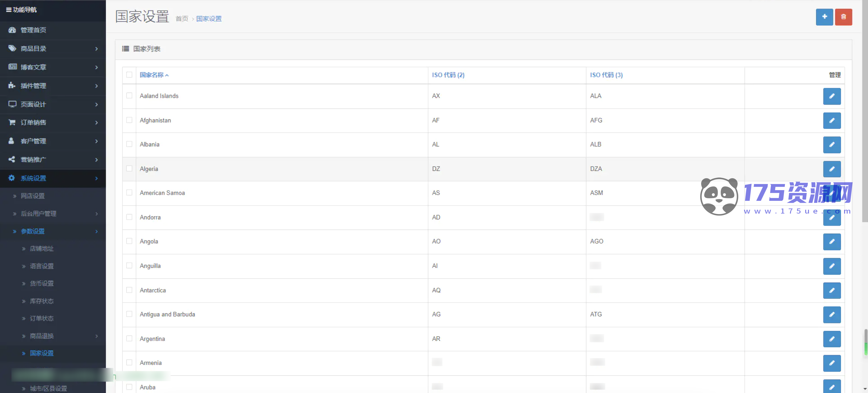Open 城市/区县设置 in the sidebar
Screen dimensions: 868x393
(49, 389)
